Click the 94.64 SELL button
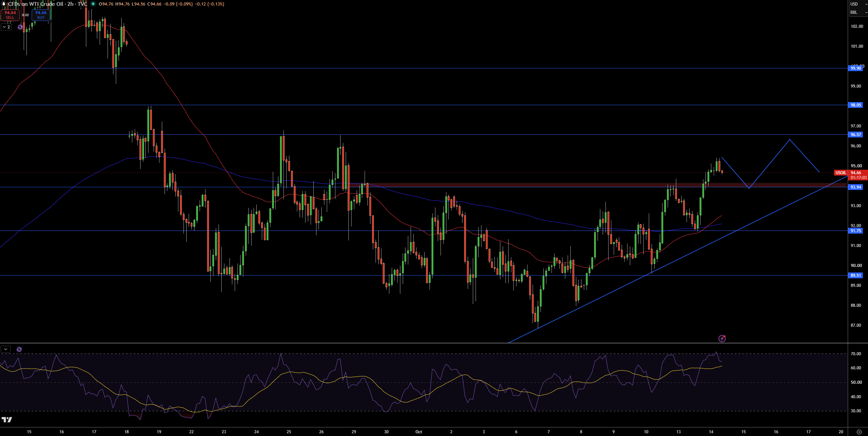 click(x=10, y=15)
